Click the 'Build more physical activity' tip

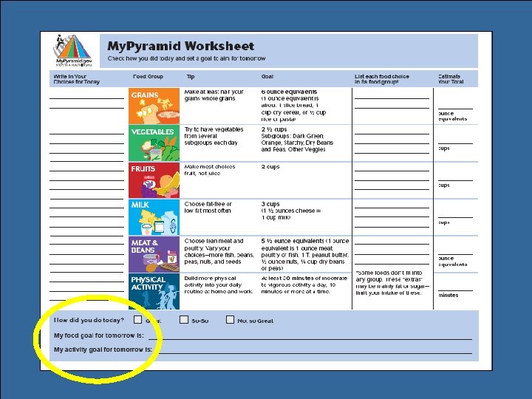[x=219, y=284]
